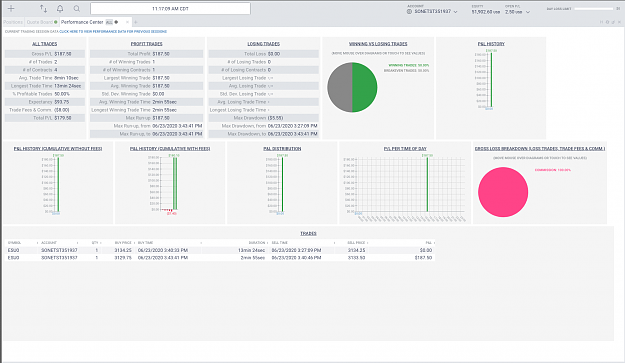Click the Winning Trades 50.00% legend entry
625x363 pixels.
(409, 65)
